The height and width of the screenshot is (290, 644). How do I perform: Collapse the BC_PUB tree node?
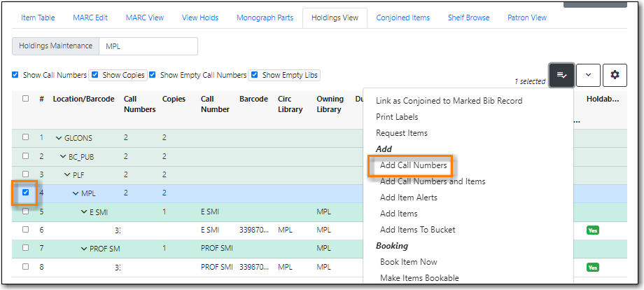(x=63, y=156)
